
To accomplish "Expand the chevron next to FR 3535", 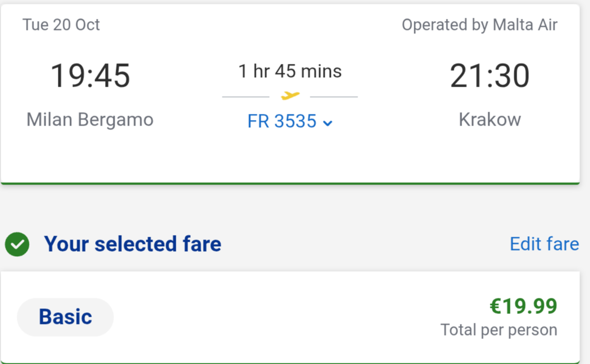I will [x=328, y=123].
